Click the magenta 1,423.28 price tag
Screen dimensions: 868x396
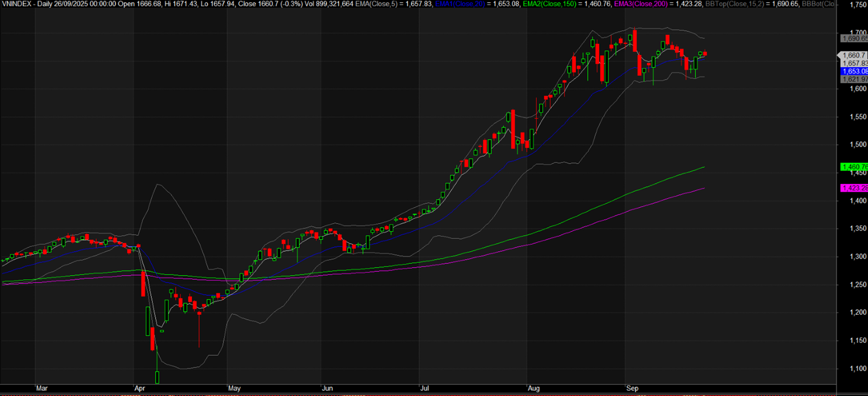coord(854,188)
